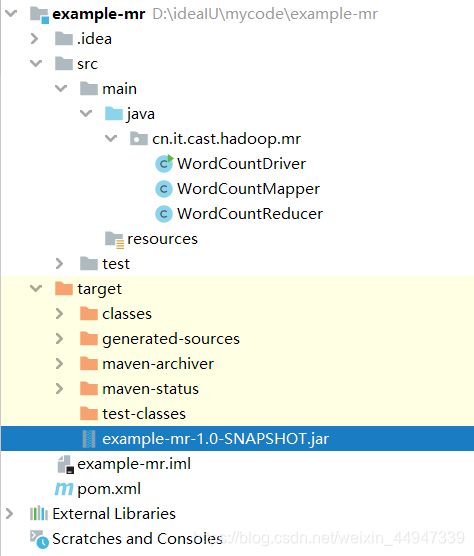The image size is (474, 556).
Task: Select the cn.it.cast.hadoop.mr package label
Action: (x=227, y=139)
